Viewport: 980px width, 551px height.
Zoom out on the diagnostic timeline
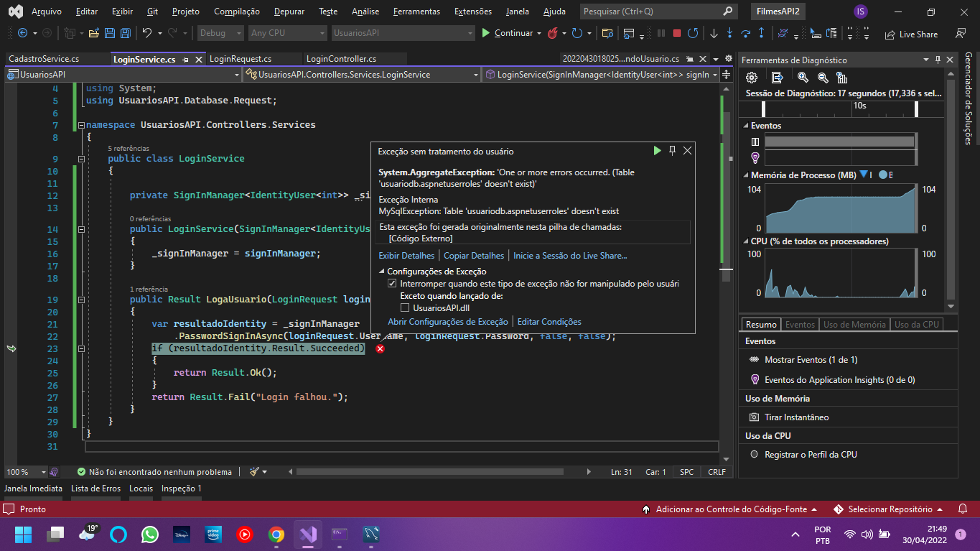[x=823, y=78]
